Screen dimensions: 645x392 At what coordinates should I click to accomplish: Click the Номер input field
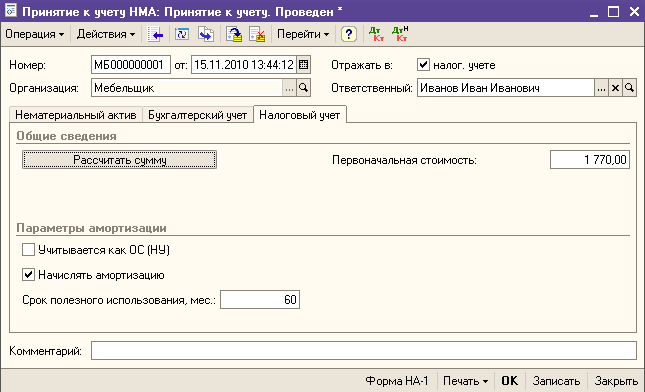(131, 65)
